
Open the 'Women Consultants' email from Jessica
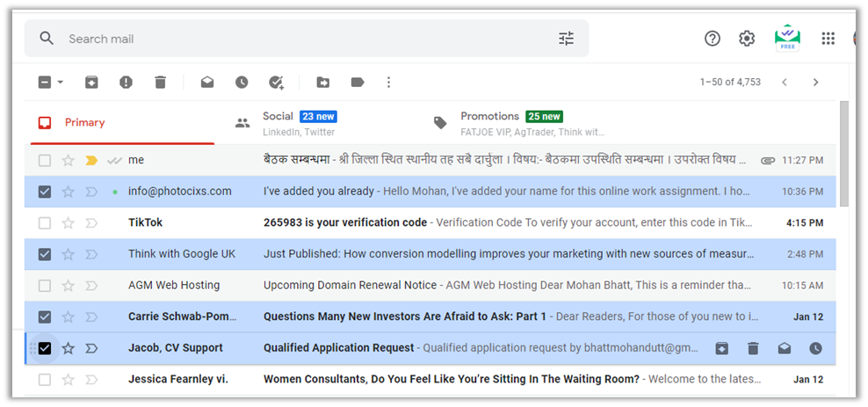430,380
